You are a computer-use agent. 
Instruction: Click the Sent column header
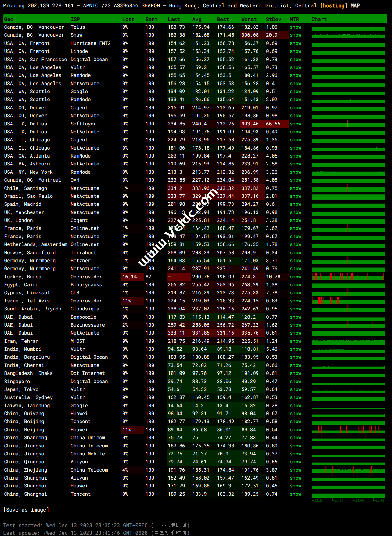pyautogui.click(x=152, y=19)
